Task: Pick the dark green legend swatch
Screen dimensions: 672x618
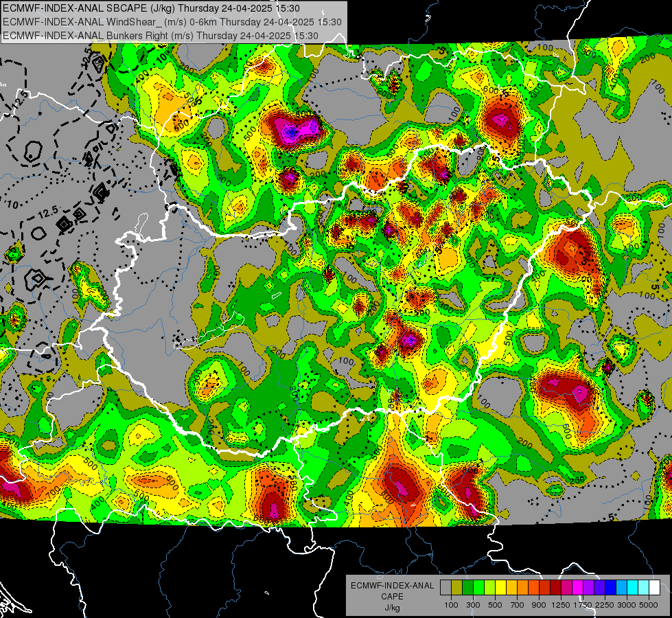Action: [x=467, y=588]
